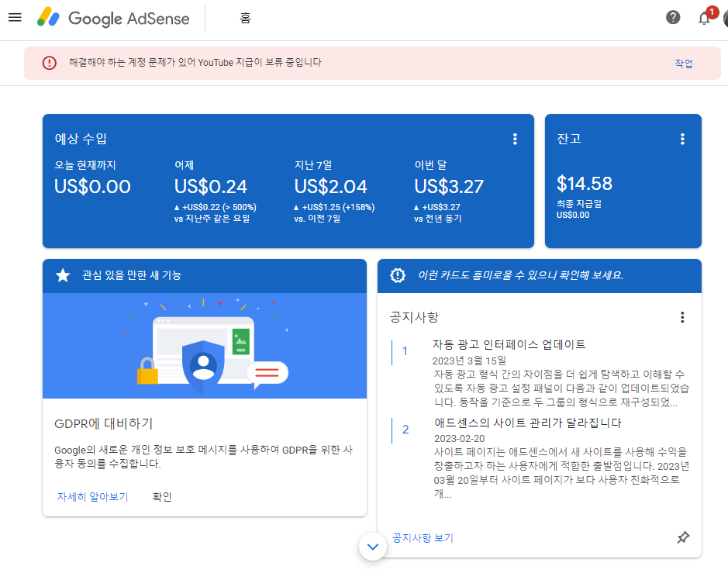Click the $14.58 balance amount
This screenshot has height=580, width=728.
585,184
